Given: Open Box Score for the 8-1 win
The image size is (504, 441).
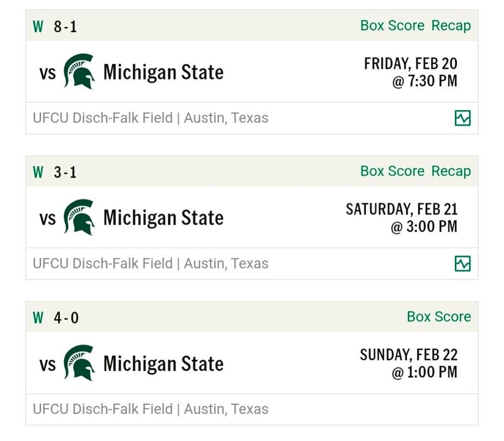Looking at the screenshot, I should point(392,26).
